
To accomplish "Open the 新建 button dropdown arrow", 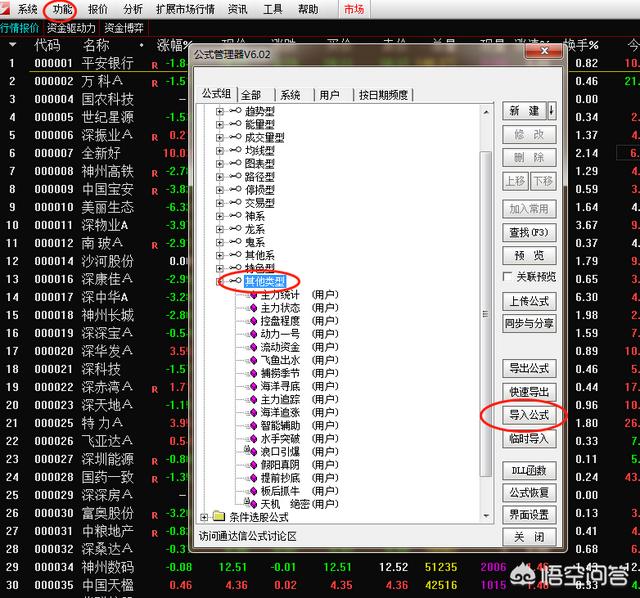I will (x=551, y=111).
